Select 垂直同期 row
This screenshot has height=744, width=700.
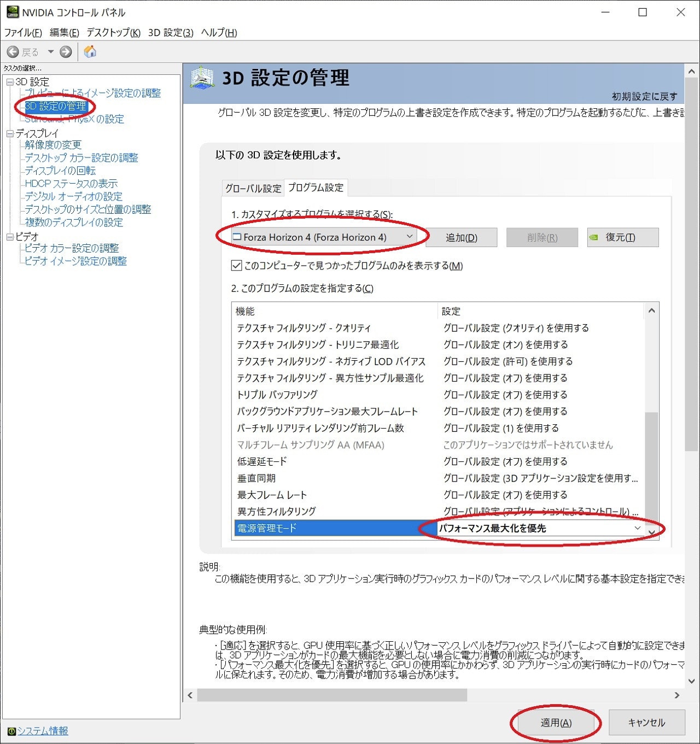click(x=439, y=478)
